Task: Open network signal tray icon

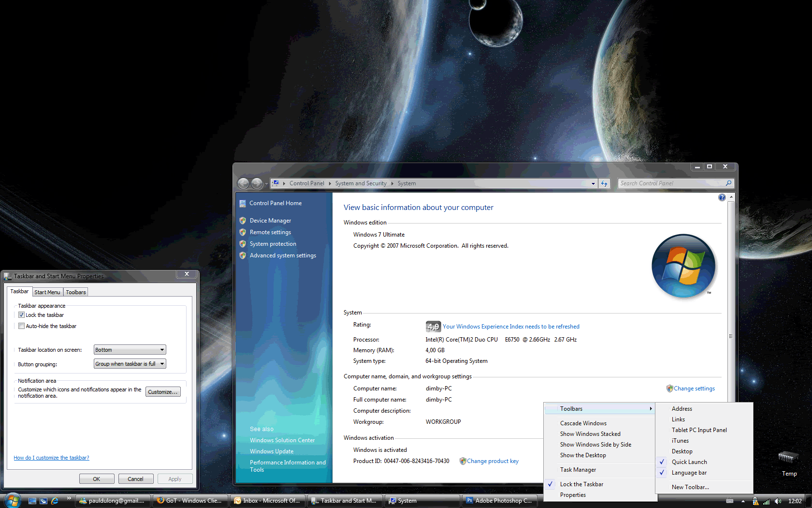Action: pyautogui.click(x=766, y=501)
